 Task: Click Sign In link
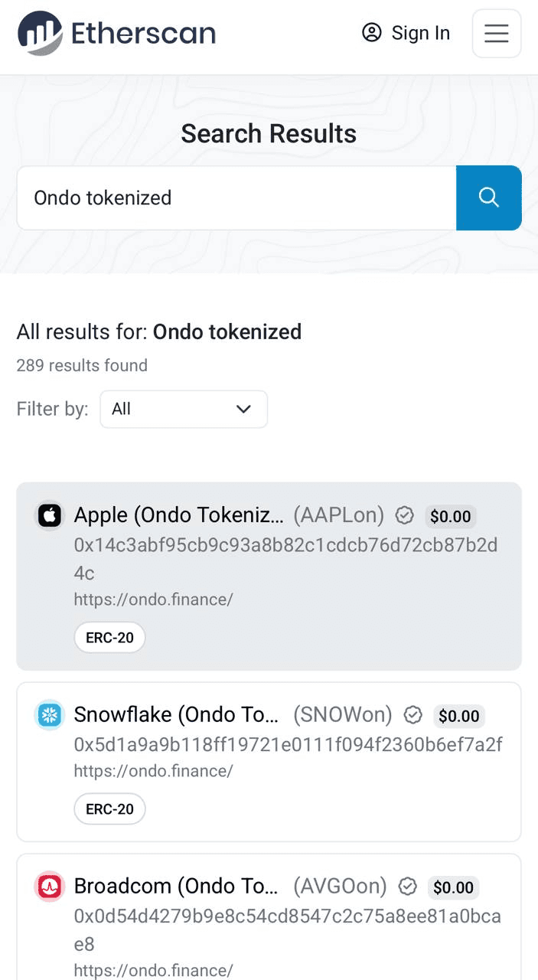click(406, 33)
